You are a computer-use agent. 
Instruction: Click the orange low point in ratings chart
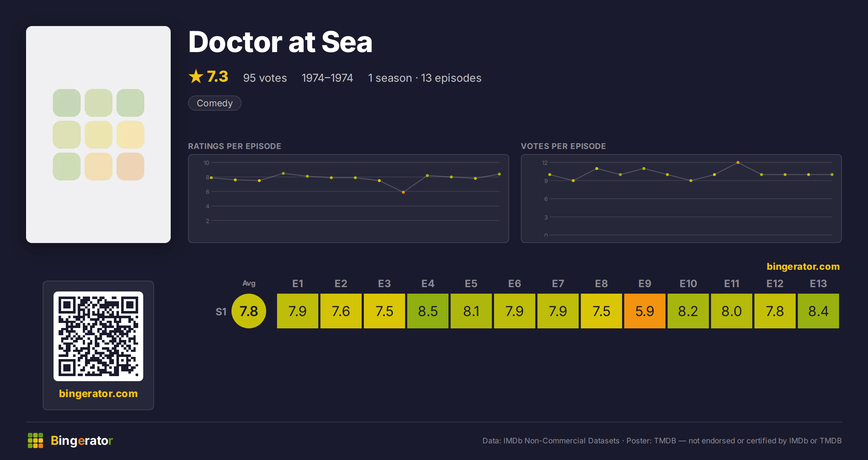[x=403, y=192]
